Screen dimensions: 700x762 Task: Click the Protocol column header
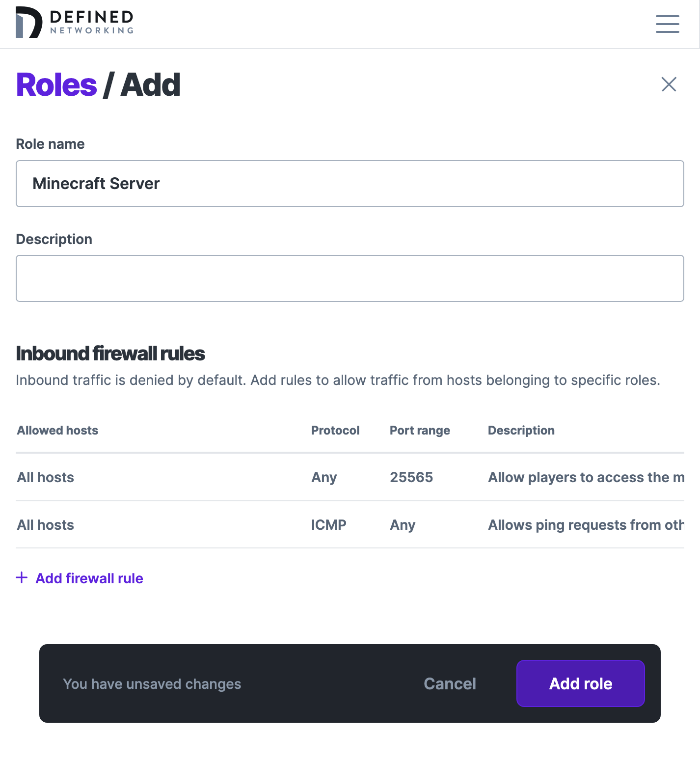click(335, 430)
